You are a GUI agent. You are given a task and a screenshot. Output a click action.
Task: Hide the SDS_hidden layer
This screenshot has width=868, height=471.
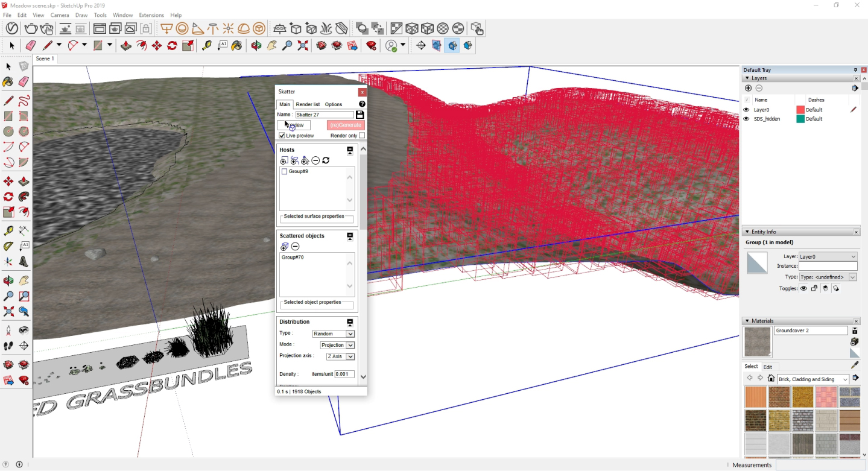tap(747, 118)
